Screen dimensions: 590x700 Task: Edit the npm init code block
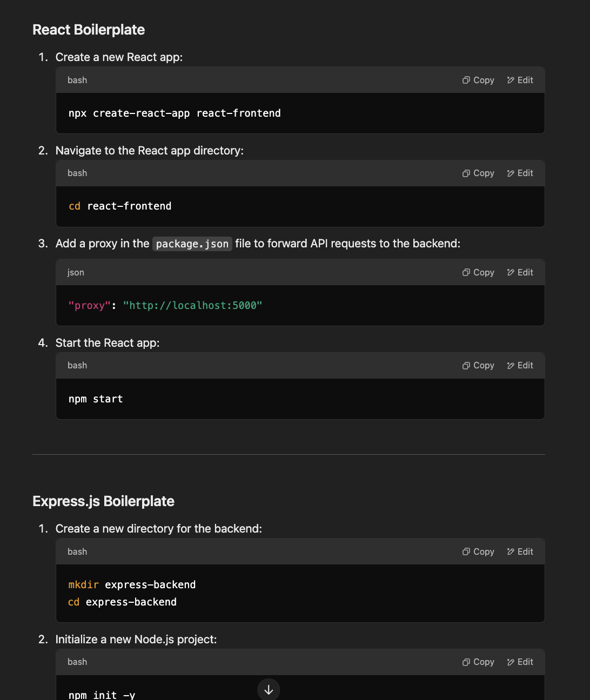(x=520, y=662)
